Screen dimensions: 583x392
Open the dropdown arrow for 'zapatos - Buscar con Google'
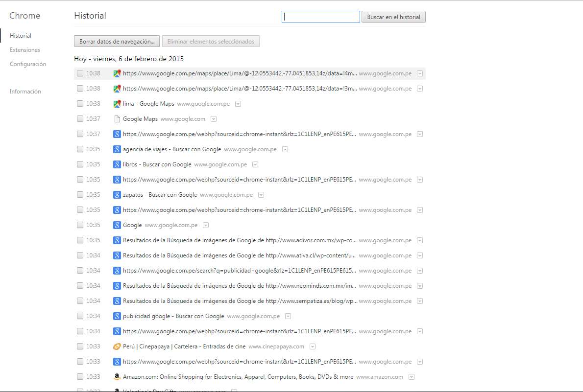tap(261, 195)
